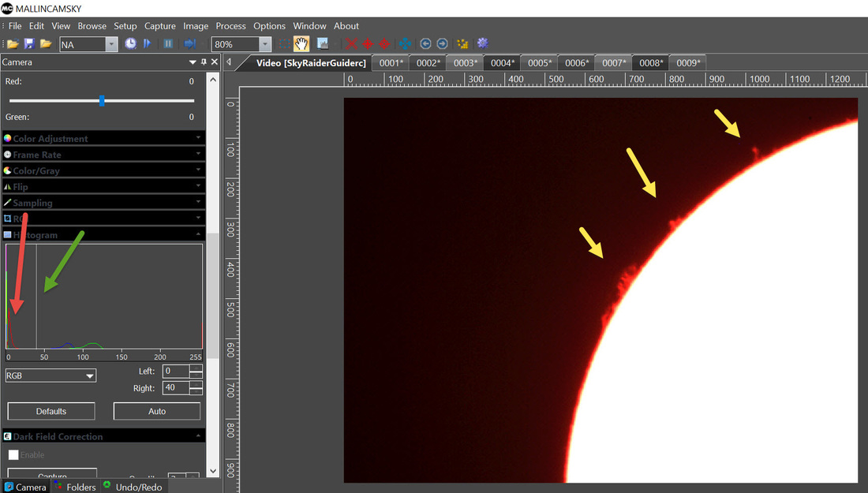Viewport: 868px width, 493px height.
Task: Open the 80% zoom level dropdown
Action: [264, 44]
